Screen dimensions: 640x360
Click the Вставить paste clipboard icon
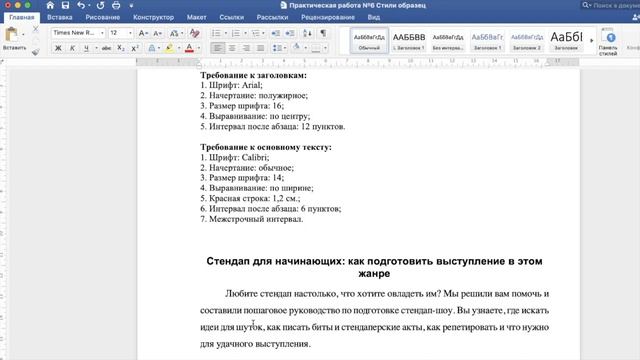(x=11, y=34)
